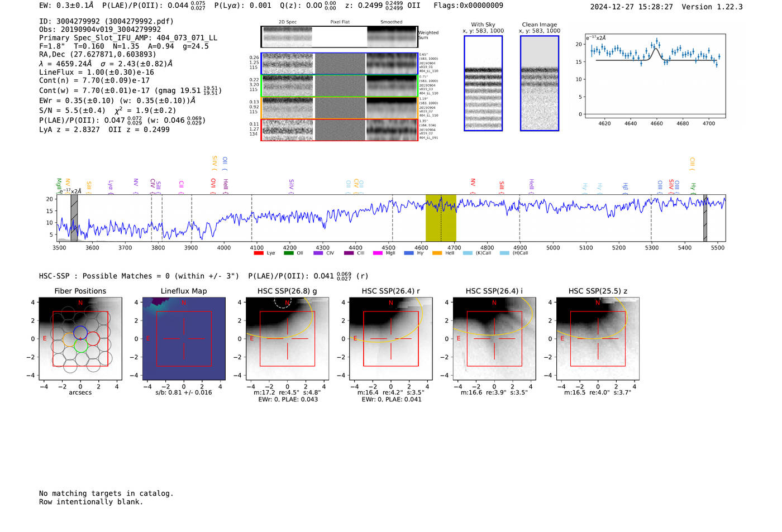Select the (K)Call legend swatch
Screen dimensions: 782x532
click(x=468, y=253)
